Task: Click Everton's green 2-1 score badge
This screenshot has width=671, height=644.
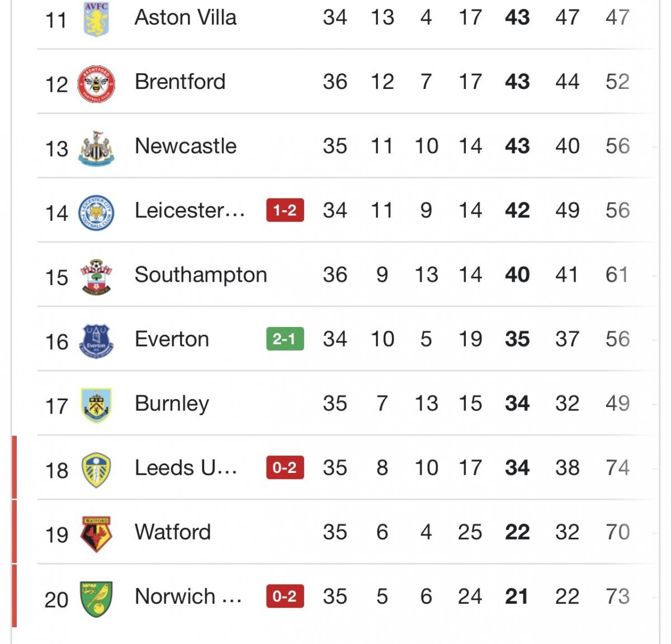Action: point(285,339)
